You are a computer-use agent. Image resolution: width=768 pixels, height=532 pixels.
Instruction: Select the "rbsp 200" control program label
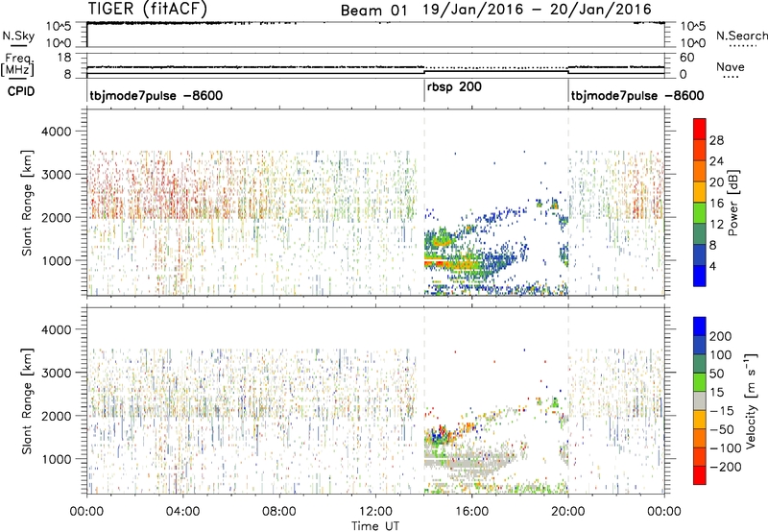coord(454,87)
